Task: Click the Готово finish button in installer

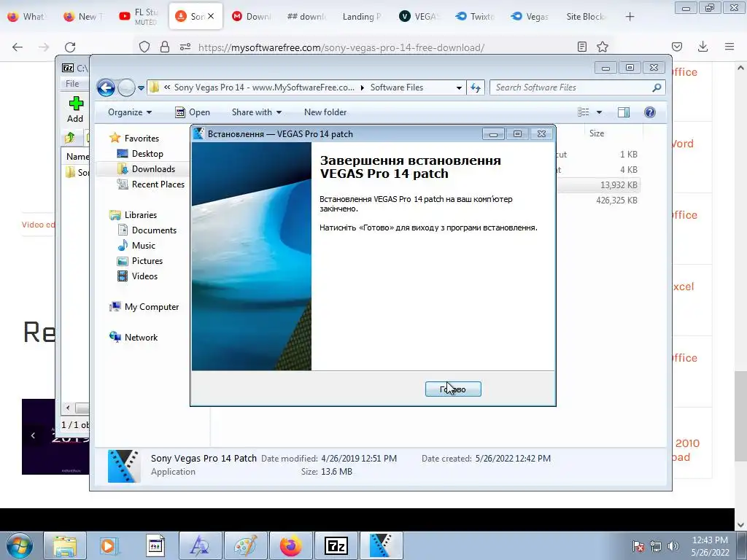Action: click(452, 389)
